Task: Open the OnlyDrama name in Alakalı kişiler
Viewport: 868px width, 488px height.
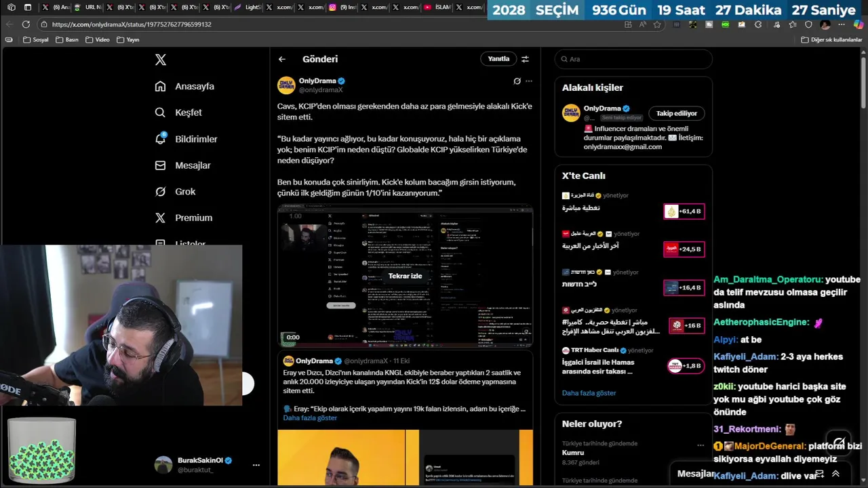Action: pyautogui.click(x=602, y=108)
